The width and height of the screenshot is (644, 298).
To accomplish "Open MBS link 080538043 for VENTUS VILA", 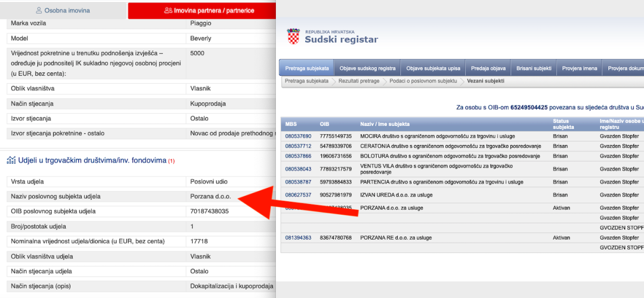I will click(x=298, y=169).
